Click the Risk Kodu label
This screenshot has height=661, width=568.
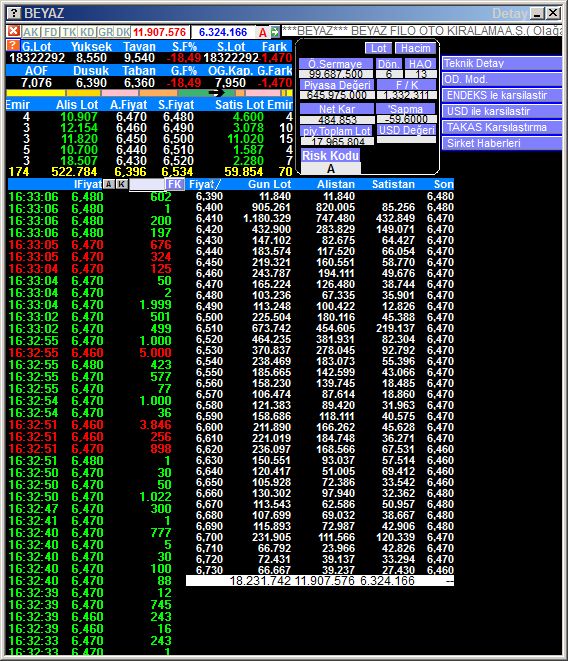331,156
